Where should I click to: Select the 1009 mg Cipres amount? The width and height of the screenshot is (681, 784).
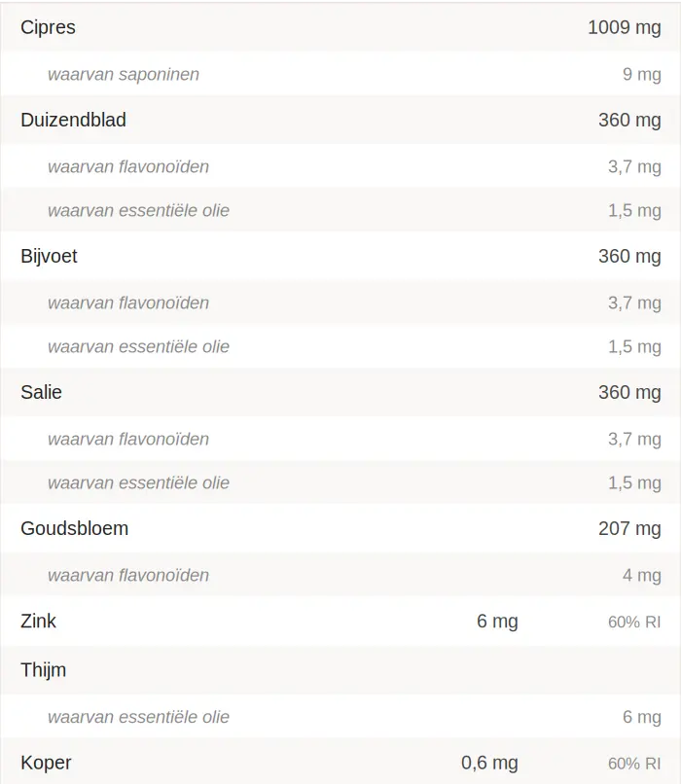(x=624, y=27)
